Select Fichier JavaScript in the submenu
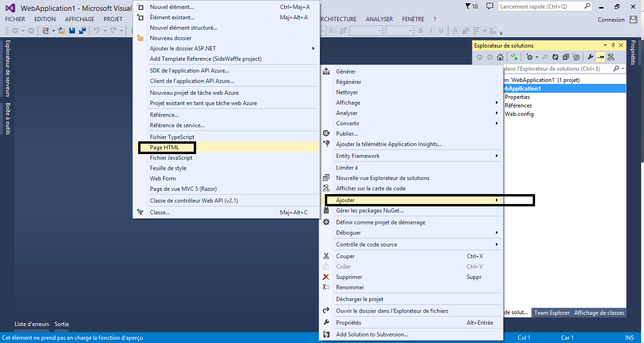Image resolution: width=644 pixels, height=343 pixels. (x=226, y=158)
